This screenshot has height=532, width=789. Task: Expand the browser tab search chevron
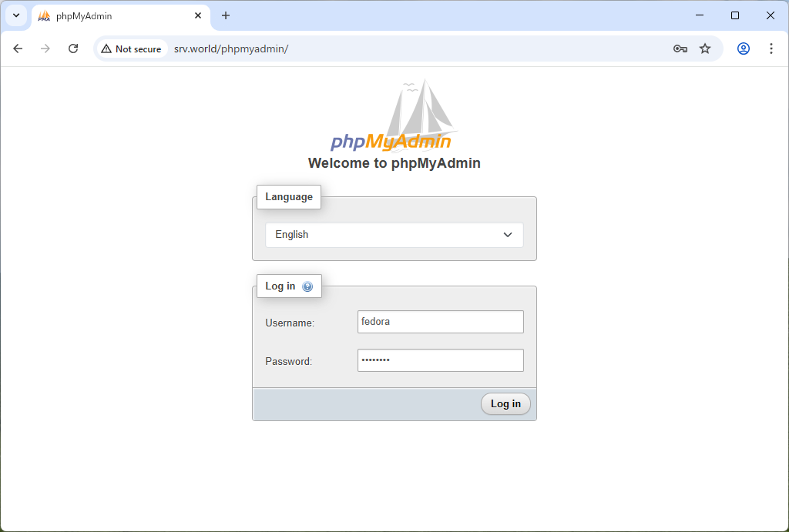pos(15,15)
